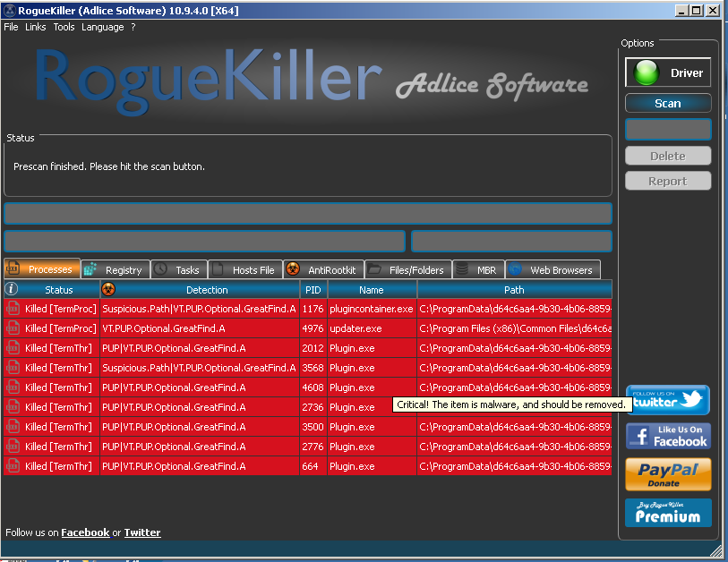Click the row icon for PID 2012
The height and width of the screenshot is (562, 728).
(13, 347)
